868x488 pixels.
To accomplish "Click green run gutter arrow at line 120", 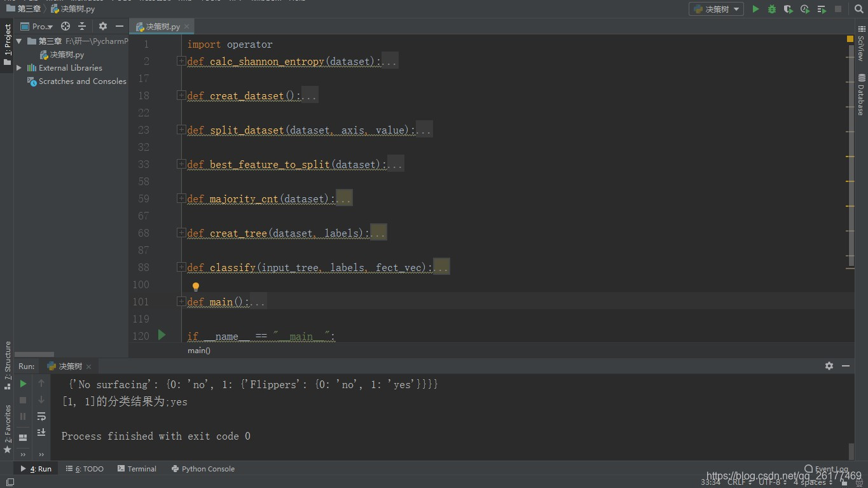I will coord(162,335).
